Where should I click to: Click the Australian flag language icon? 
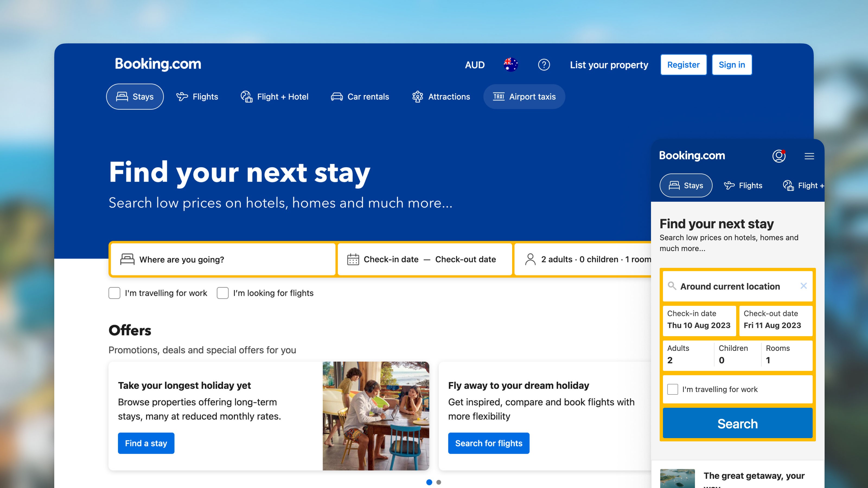pos(510,64)
